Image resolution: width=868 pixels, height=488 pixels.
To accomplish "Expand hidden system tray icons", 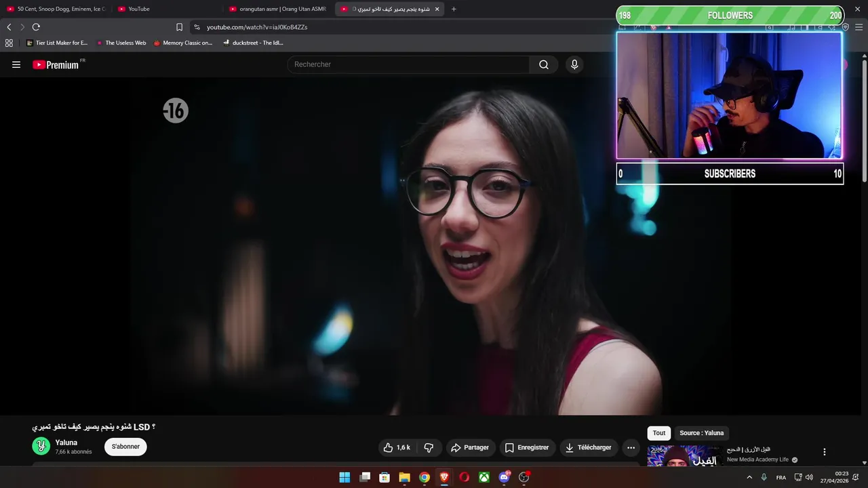I will [749, 477].
